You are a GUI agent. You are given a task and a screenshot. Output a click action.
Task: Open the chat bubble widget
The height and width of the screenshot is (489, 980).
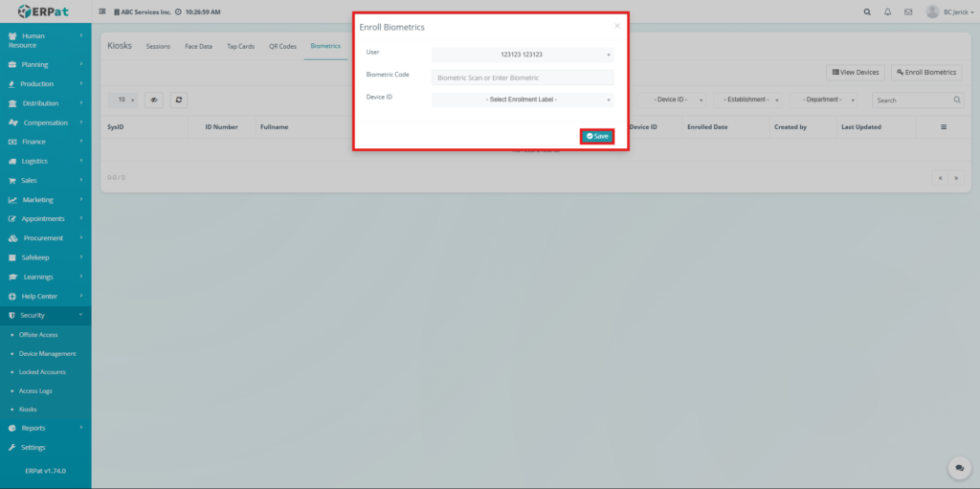point(958,467)
